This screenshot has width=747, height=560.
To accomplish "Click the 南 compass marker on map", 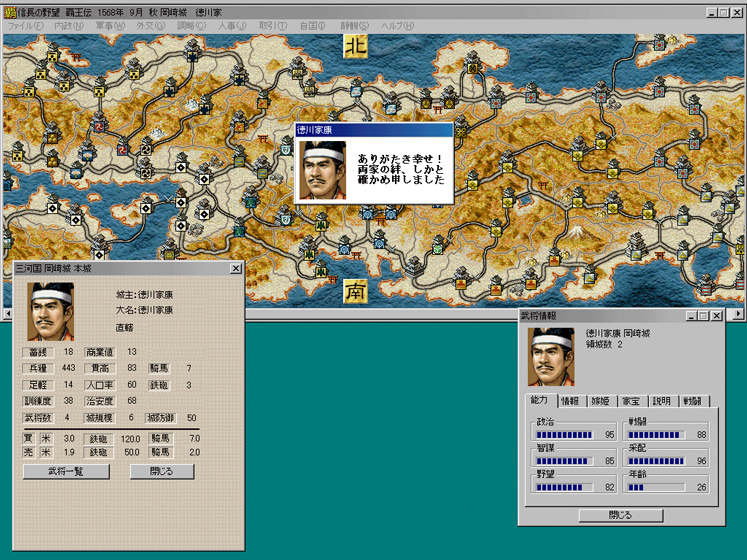I will 355,292.
